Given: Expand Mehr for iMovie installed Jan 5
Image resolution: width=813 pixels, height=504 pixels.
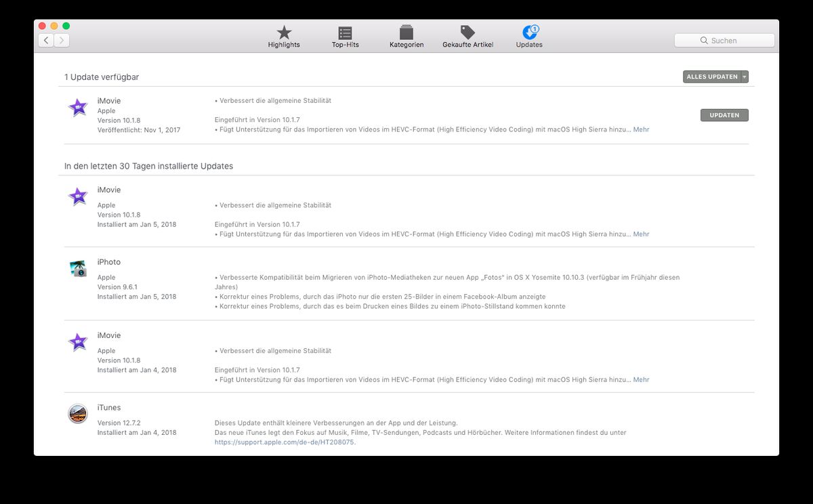Looking at the screenshot, I should (641, 234).
